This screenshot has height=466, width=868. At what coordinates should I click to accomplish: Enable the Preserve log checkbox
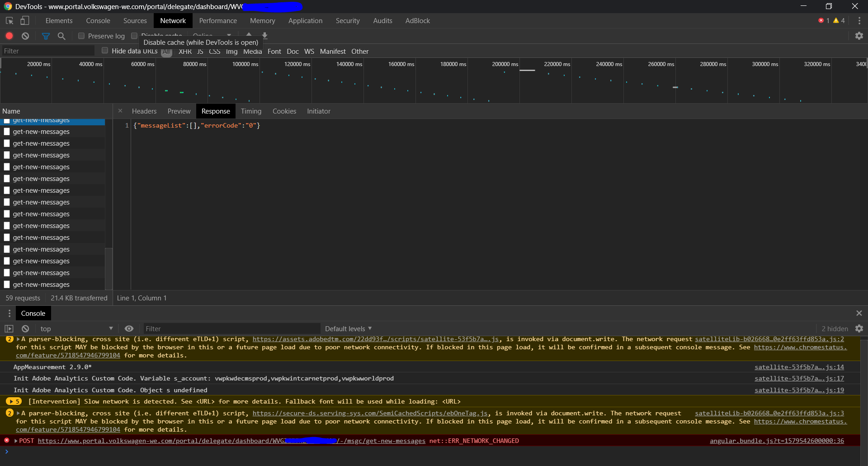[x=81, y=36]
